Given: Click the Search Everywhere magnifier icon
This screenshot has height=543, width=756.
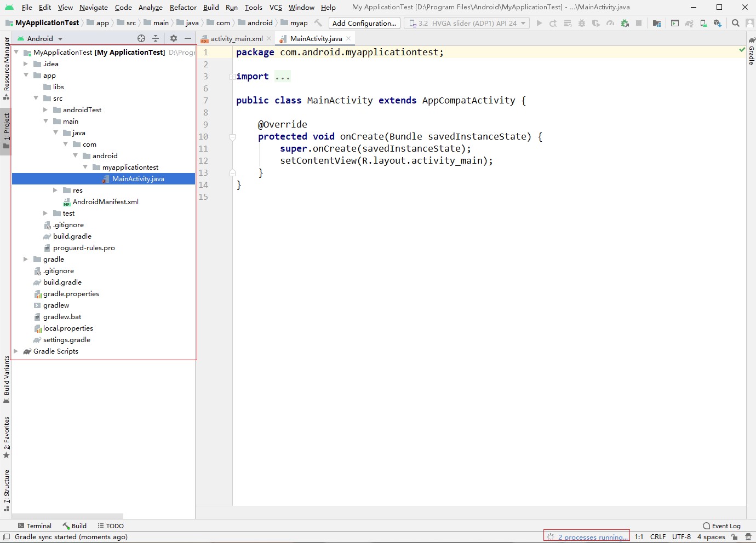Looking at the screenshot, I should pos(736,23).
